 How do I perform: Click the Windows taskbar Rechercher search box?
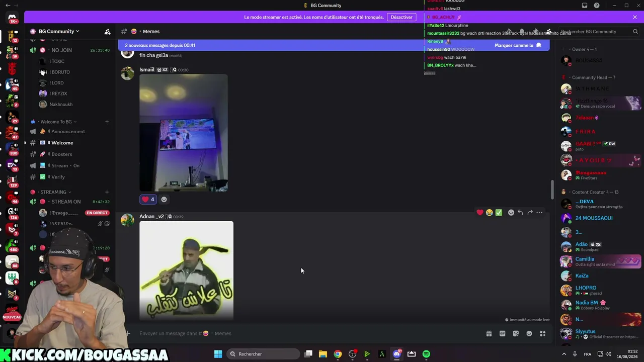tap(262, 354)
